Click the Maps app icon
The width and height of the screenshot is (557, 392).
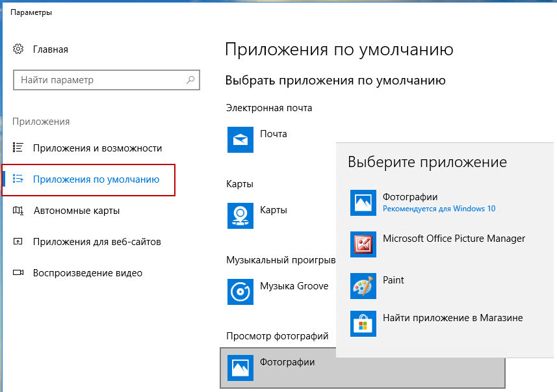tap(240, 216)
